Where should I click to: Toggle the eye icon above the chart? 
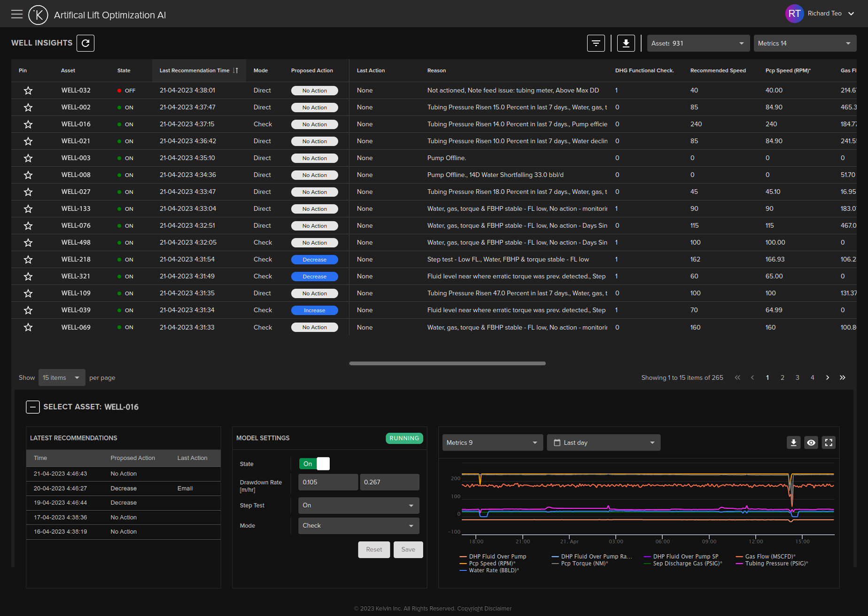[811, 442]
